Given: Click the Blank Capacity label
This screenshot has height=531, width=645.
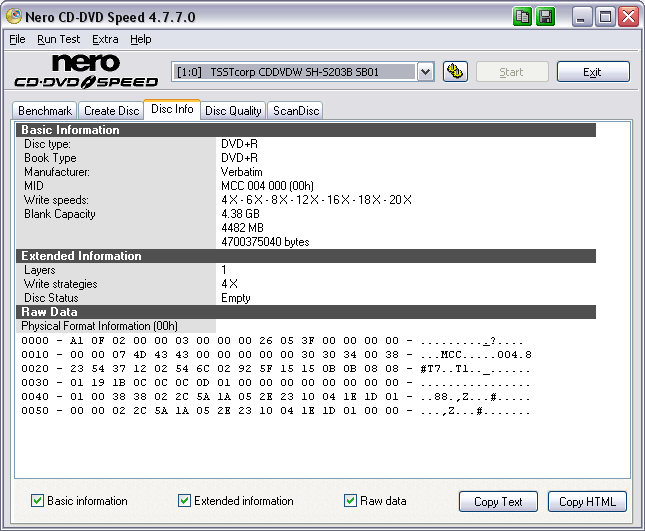Looking at the screenshot, I should [x=60, y=214].
